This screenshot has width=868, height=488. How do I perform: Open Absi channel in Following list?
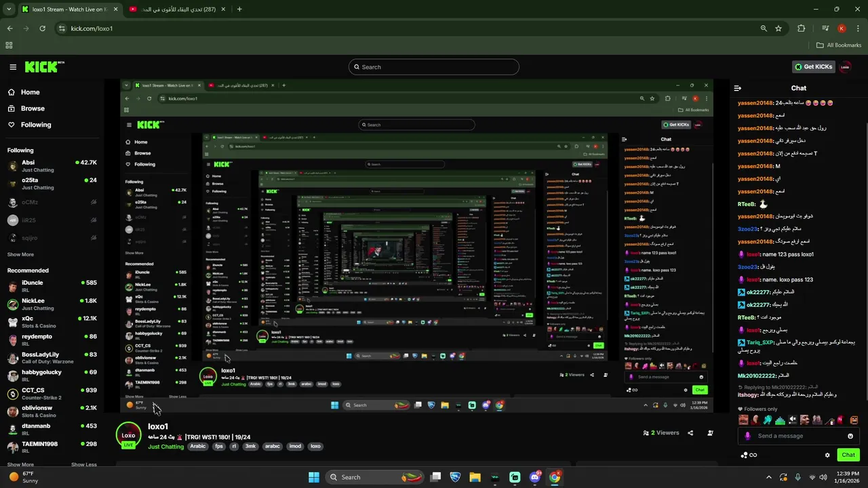[x=52, y=166]
